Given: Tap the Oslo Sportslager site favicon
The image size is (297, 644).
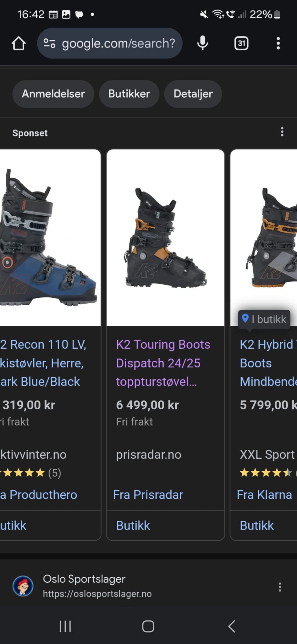Looking at the screenshot, I should point(23,586).
